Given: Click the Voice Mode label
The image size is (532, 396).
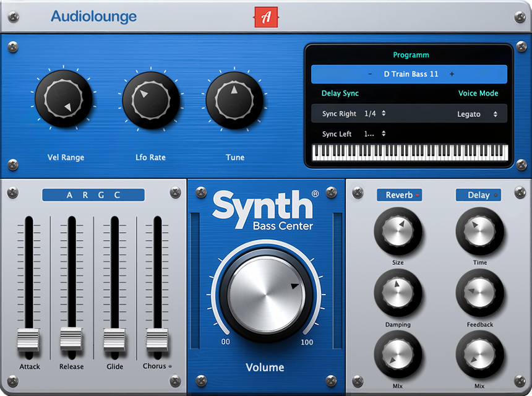Looking at the screenshot, I should point(478,93).
